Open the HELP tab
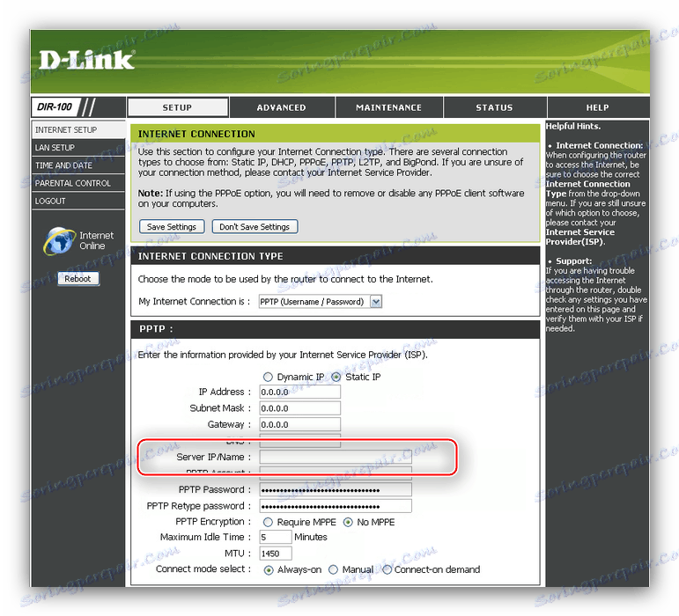Image resolution: width=679 pixels, height=616 pixels. (x=598, y=107)
